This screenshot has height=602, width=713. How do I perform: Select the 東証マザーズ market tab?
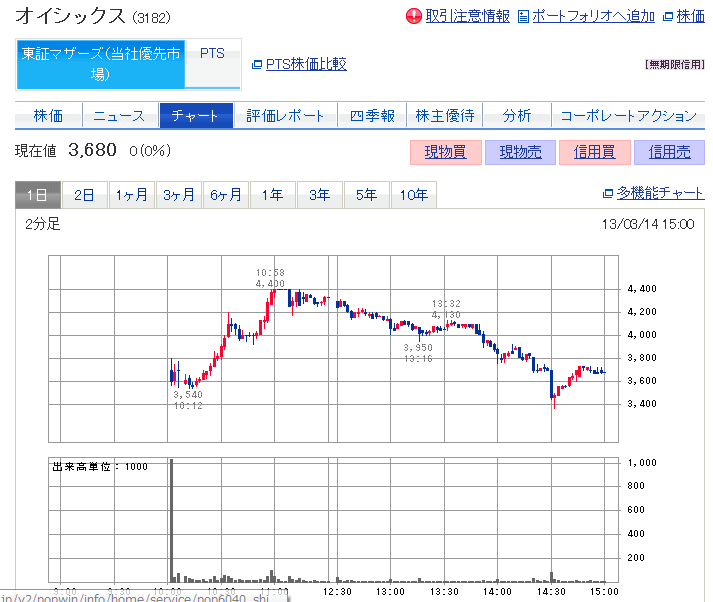click(100, 64)
